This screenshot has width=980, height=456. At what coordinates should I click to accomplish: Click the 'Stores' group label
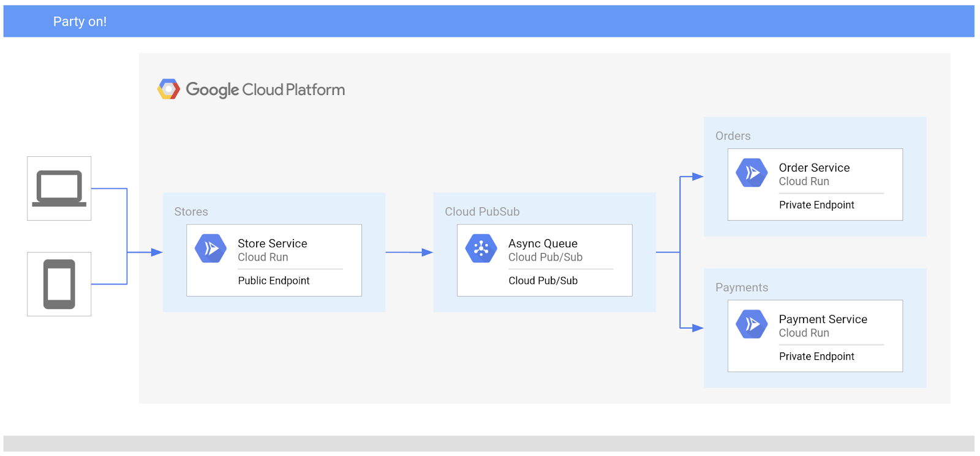(x=191, y=211)
